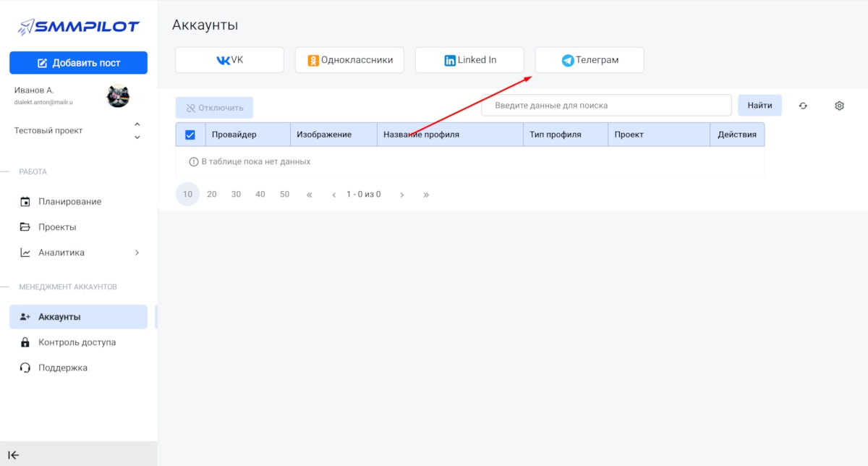Screen dimensions: 868x466
Task: Toggle the select-all checkbox in table header
Action: 190,135
